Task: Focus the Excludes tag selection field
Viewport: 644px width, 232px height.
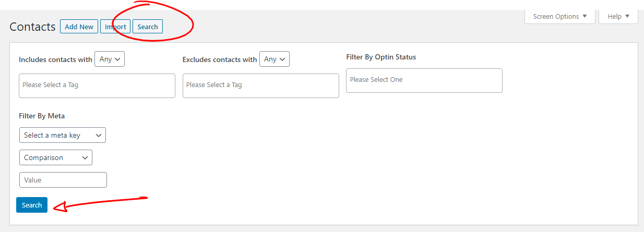Action: click(x=261, y=85)
